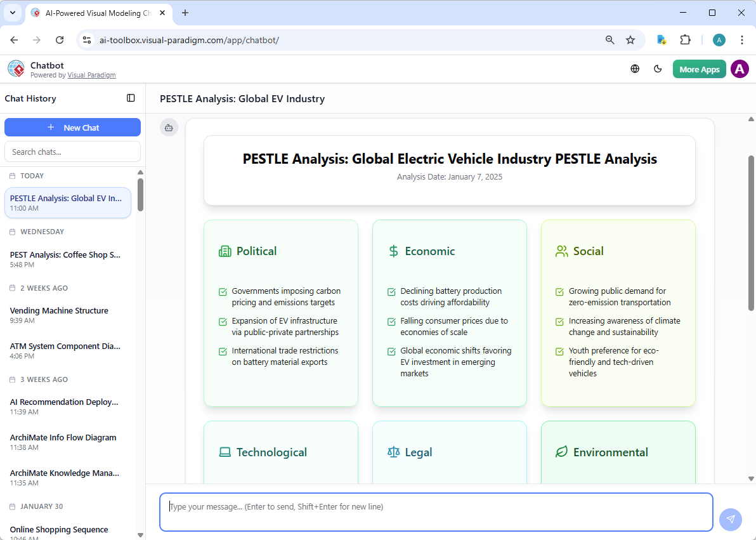This screenshot has height=540, width=756.
Task: Start a New Chat
Action: [72, 127]
